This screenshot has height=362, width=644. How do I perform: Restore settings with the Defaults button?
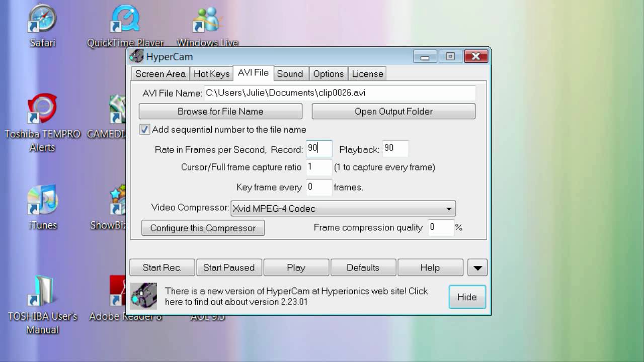point(363,267)
